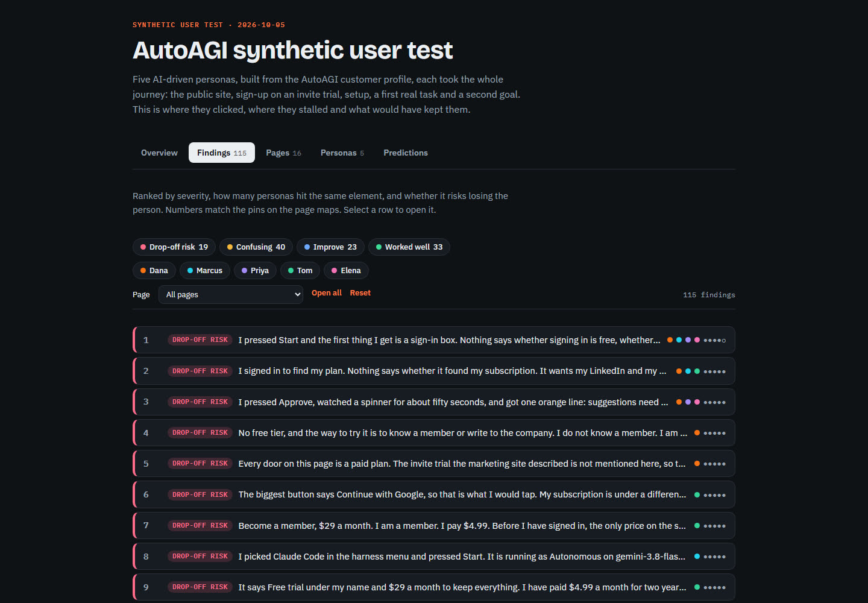Filter findings by persona Marcus
The image size is (868, 603).
point(205,270)
